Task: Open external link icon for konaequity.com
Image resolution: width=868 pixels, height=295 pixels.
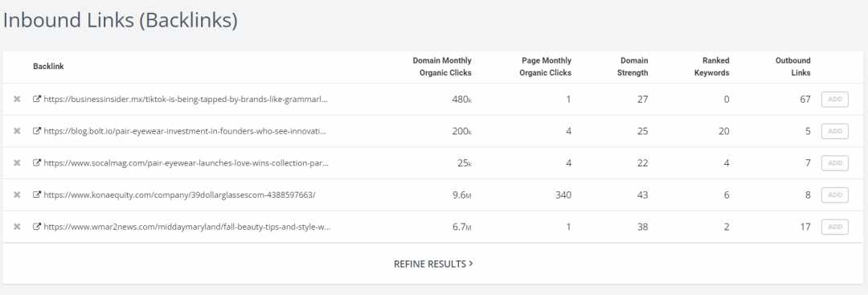Action: click(37, 195)
